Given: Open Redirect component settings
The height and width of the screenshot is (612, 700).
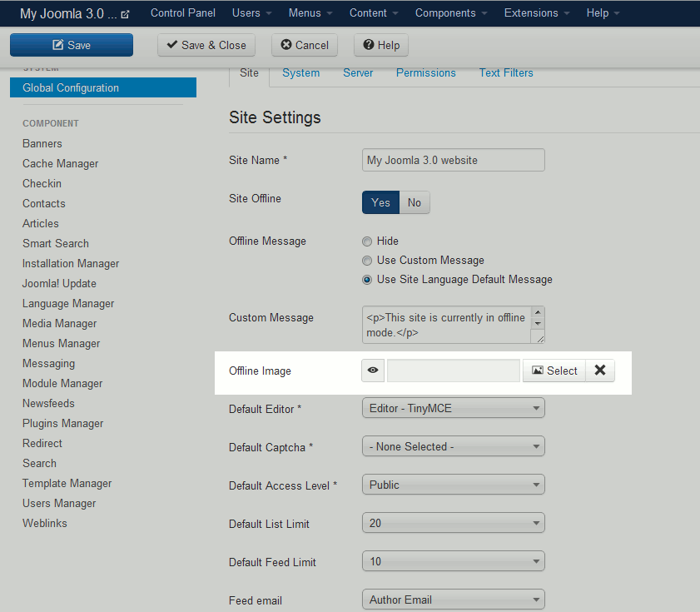Looking at the screenshot, I should pos(42,444).
